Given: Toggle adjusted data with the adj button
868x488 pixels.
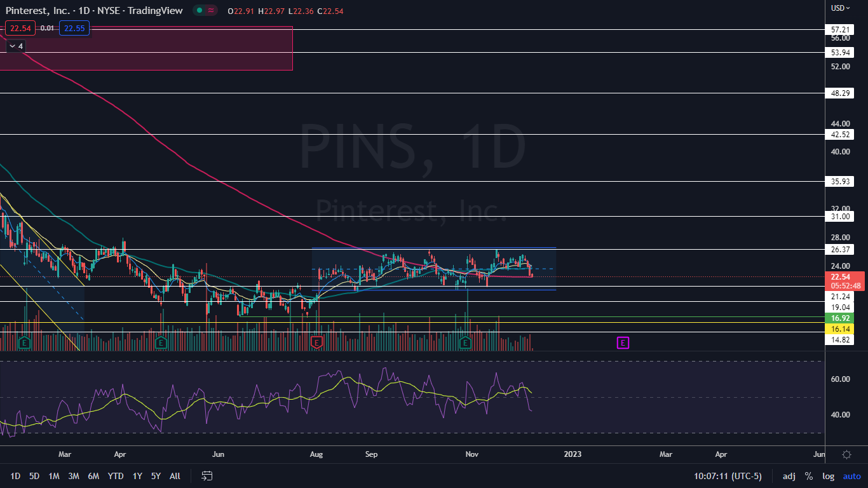Looking at the screenshot, I should click(789, 476).
